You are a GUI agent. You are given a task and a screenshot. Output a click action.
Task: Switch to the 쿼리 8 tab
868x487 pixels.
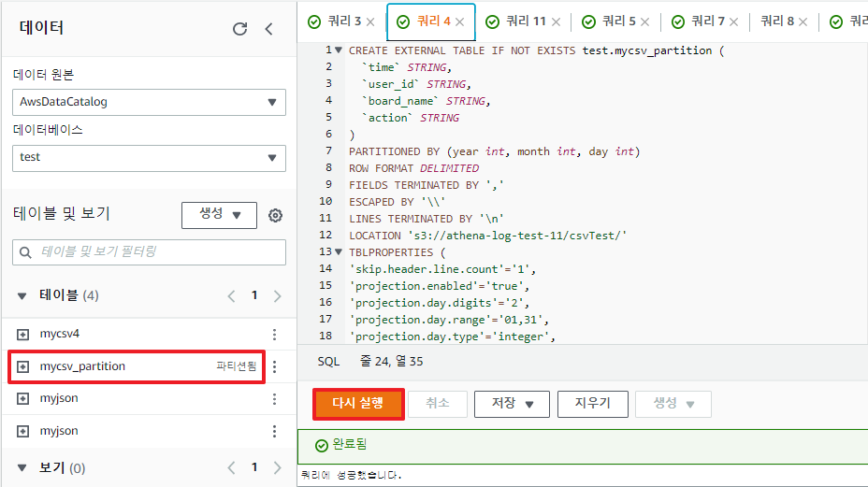tap(777, 21)
